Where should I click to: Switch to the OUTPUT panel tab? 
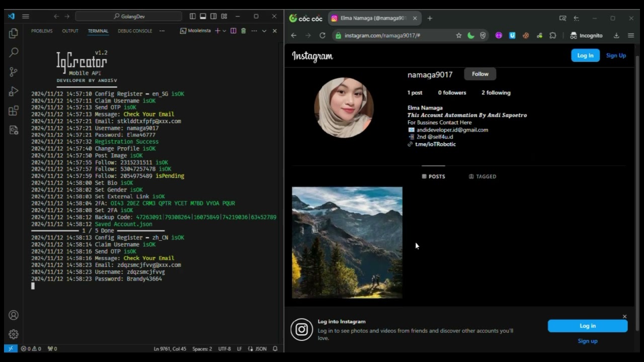click(70, 31)
